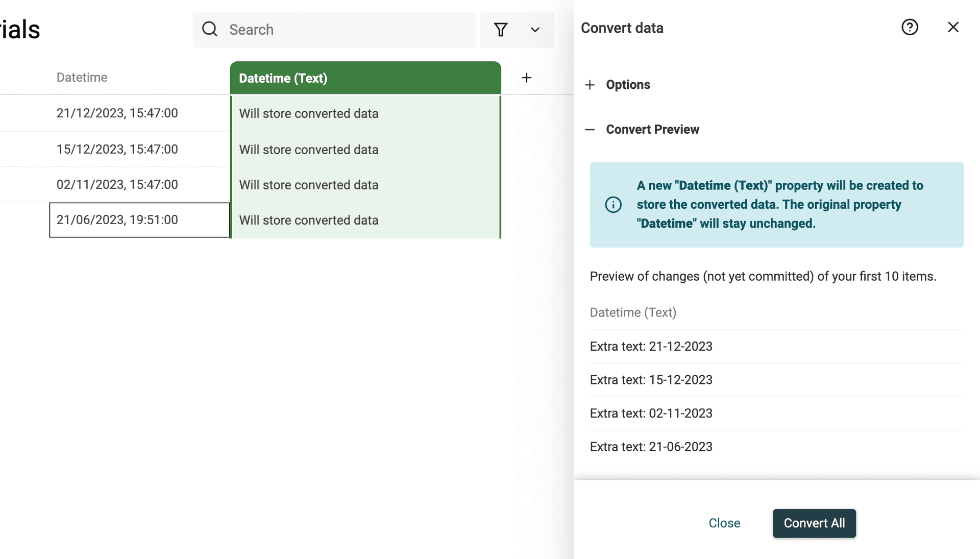Click the Convert All button
Viewport: 980px width, 559px height.
(814, 523)
